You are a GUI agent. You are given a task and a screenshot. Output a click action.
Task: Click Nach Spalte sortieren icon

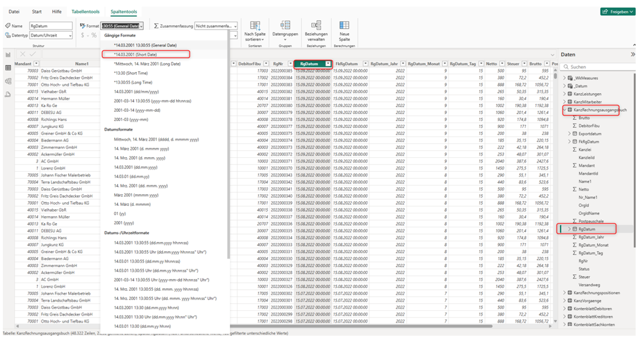click(255, 26)
